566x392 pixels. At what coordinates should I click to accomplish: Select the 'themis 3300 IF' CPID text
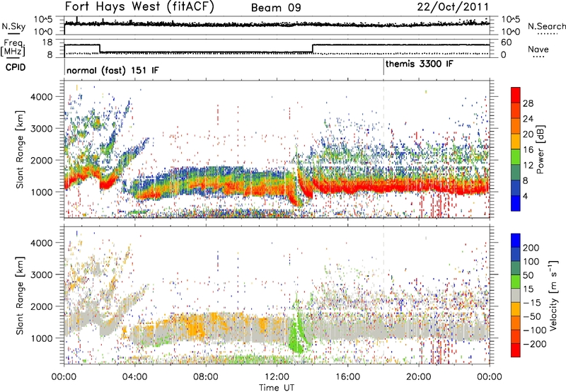pos(419,64)
